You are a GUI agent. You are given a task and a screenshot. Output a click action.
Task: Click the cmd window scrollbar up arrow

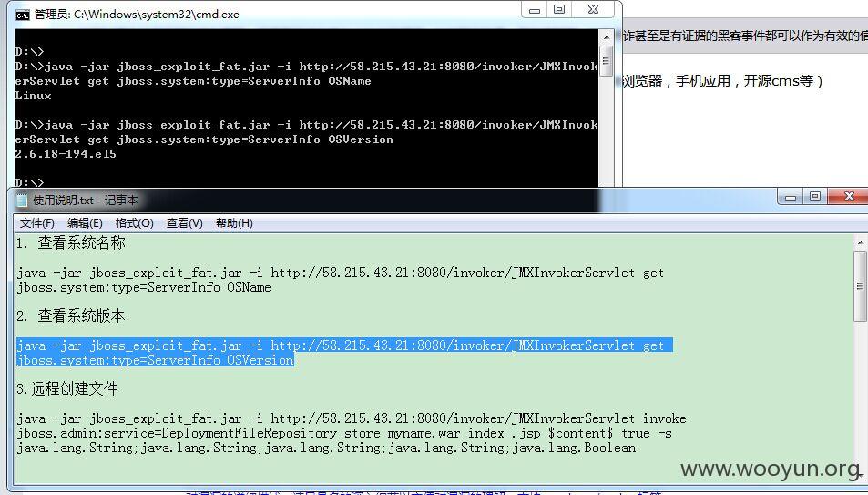point(607,37)
